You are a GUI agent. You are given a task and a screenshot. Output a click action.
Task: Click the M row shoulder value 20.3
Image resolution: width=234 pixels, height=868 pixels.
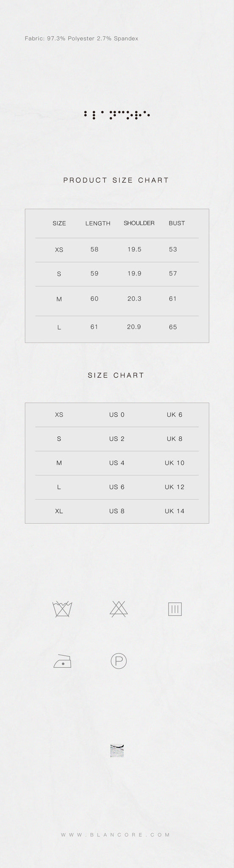pyautogui.click(x=134, y=298)
